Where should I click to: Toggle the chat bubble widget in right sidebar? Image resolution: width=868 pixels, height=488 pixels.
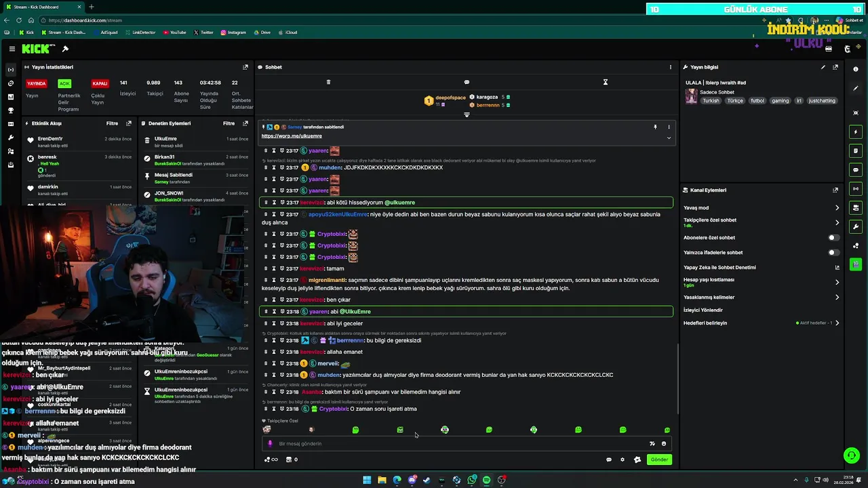coord(856,170)
